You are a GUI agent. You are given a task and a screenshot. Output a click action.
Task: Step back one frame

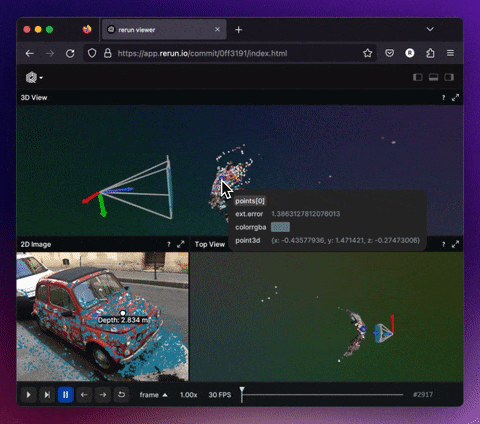84,395
